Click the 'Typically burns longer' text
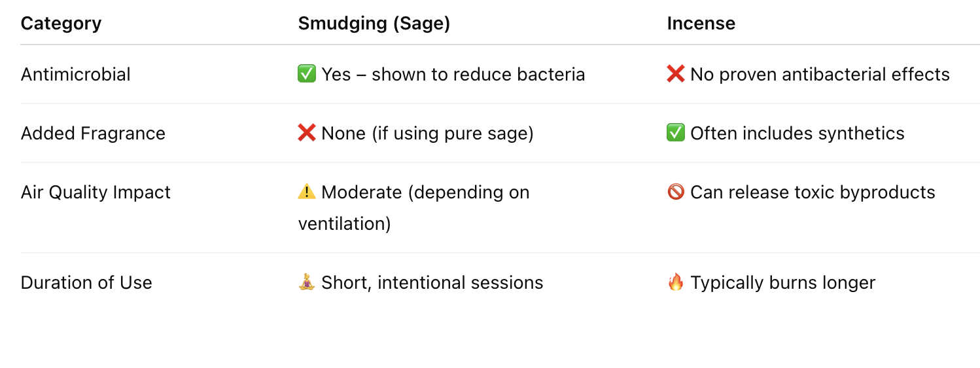Image resolution: width=980 pixels, height=368 pixels. tap(782, 283)
